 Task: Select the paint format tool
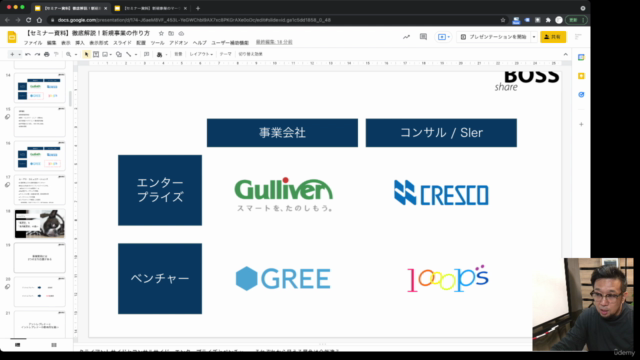click(x=56, y=54)
